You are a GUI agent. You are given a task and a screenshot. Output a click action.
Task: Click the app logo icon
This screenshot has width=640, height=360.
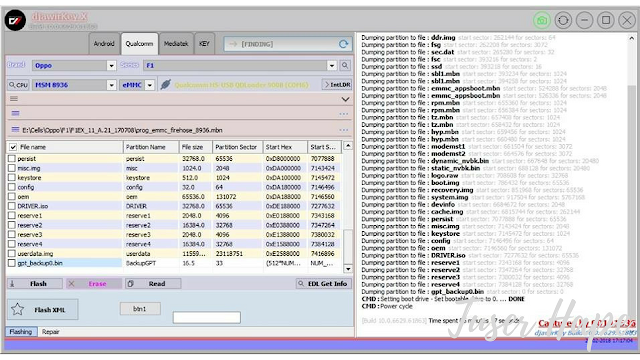click(15, 20)
